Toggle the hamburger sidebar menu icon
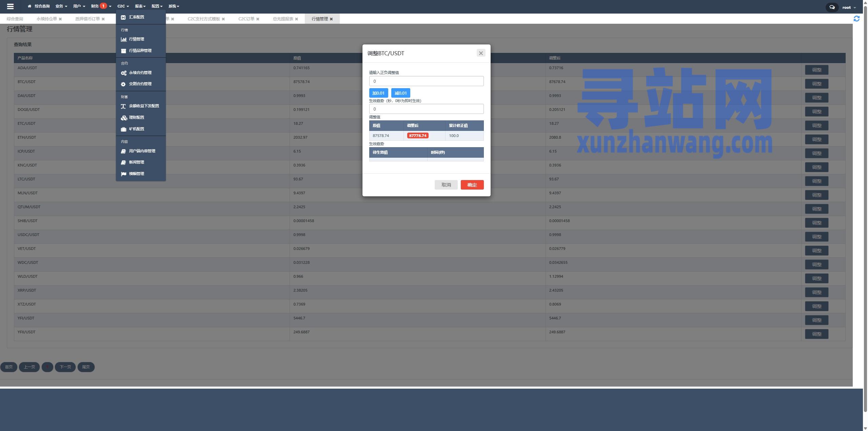 (x=10, y=6)
